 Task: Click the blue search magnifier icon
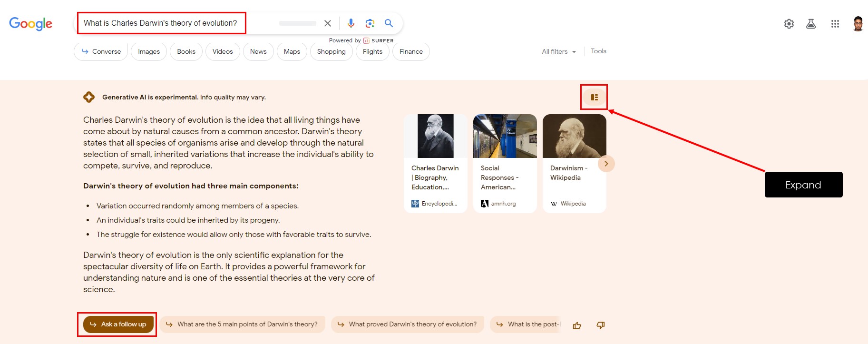coord(389,23)
